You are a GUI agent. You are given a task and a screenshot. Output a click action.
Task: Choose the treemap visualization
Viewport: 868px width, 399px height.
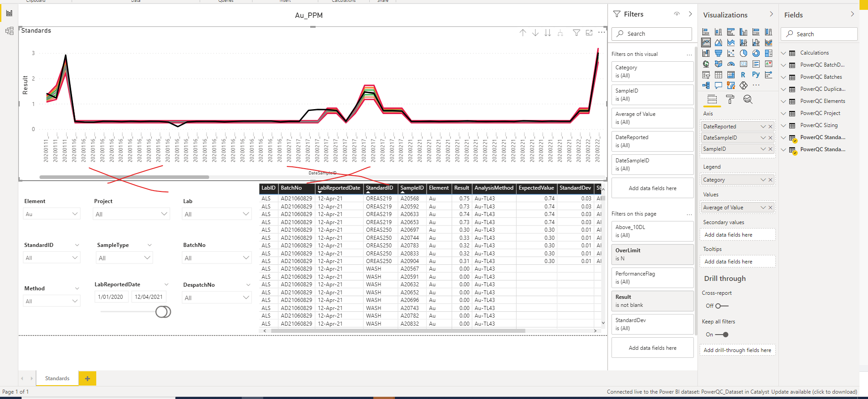(769, 53)
